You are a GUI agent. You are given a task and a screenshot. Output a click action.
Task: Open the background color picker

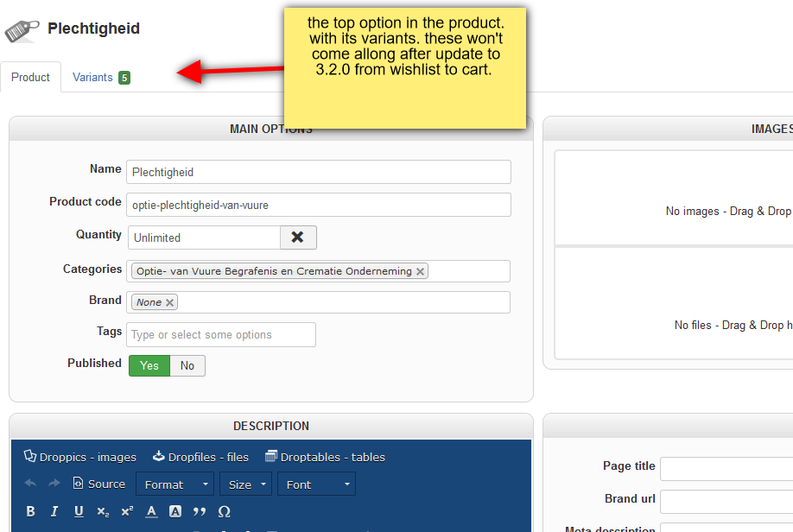pos(175,511)
